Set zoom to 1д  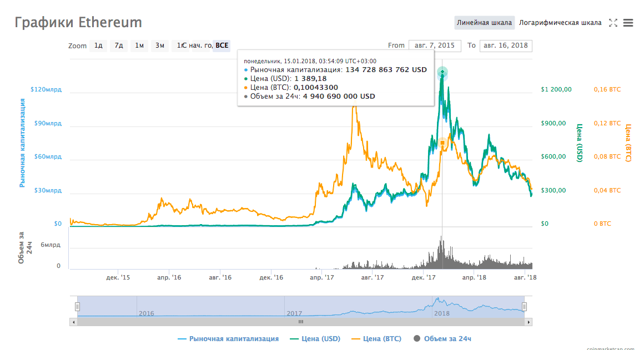click(x=99, y=45)
